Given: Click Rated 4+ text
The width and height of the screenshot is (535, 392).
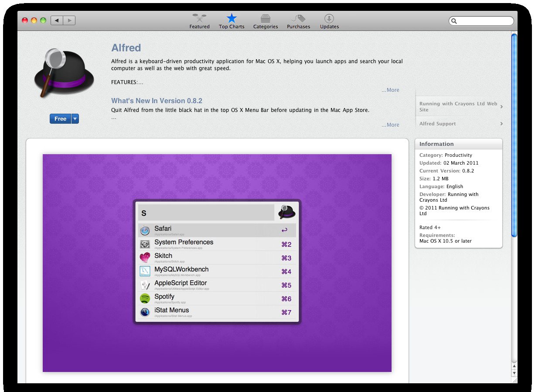Looking at the screenshot, I should click(x=430, y=227).
